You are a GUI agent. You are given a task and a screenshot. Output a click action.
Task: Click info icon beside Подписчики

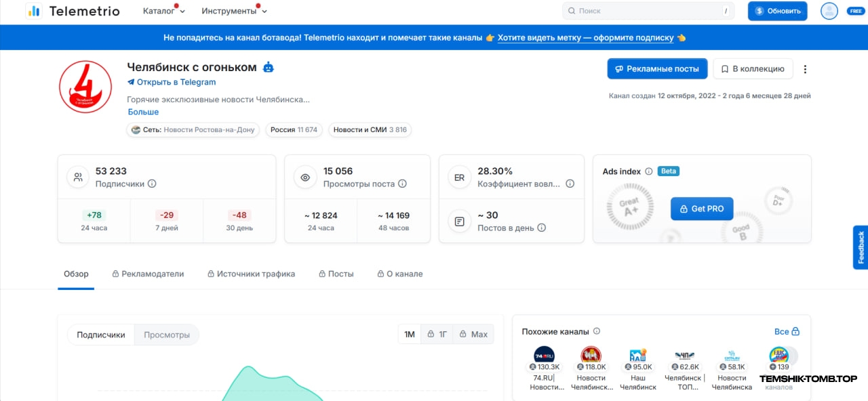152,184
